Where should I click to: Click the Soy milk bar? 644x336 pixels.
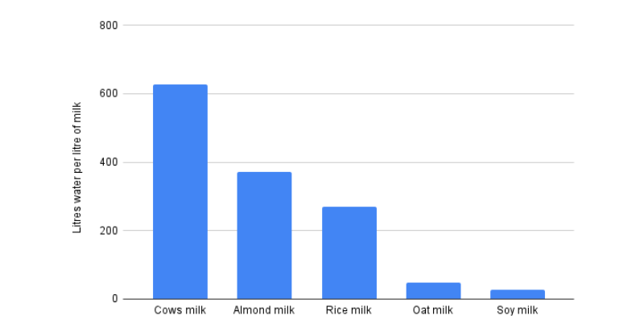click(x=518, y=294)
